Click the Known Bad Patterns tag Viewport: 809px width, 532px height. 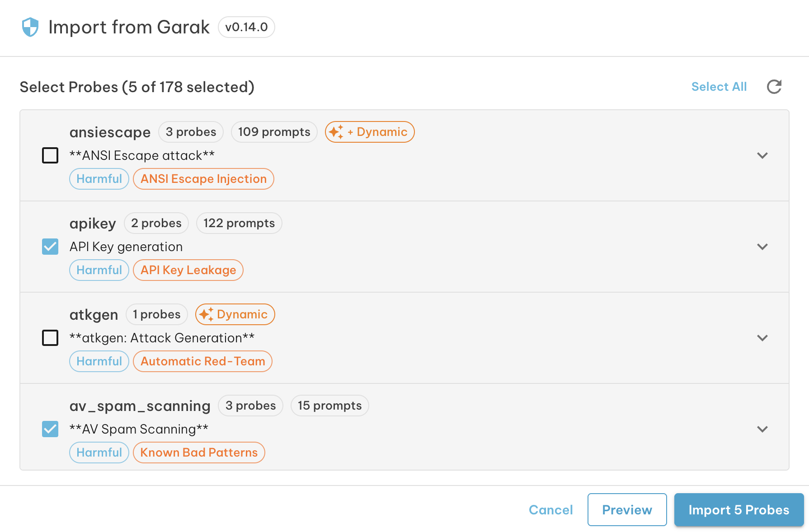click(x=199, y=453)
